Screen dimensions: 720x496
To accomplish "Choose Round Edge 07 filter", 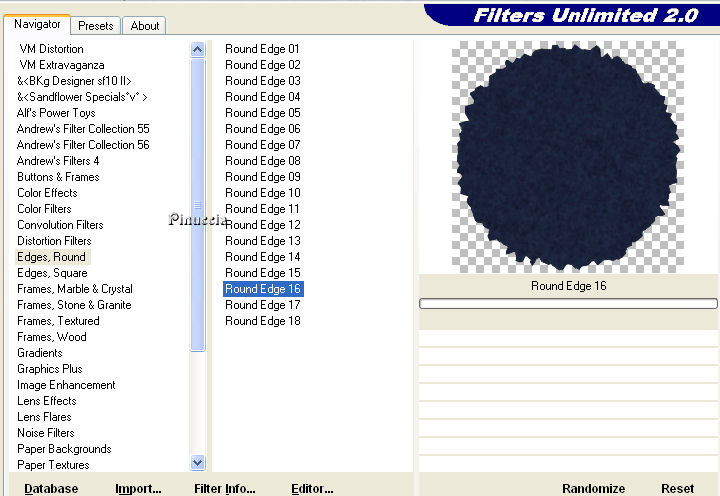I will 263,145.
